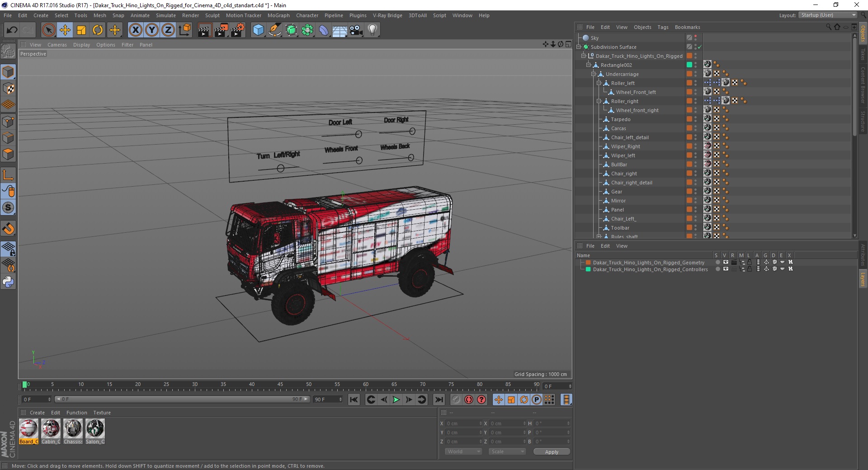Play the animation forward

pos(396,399)
